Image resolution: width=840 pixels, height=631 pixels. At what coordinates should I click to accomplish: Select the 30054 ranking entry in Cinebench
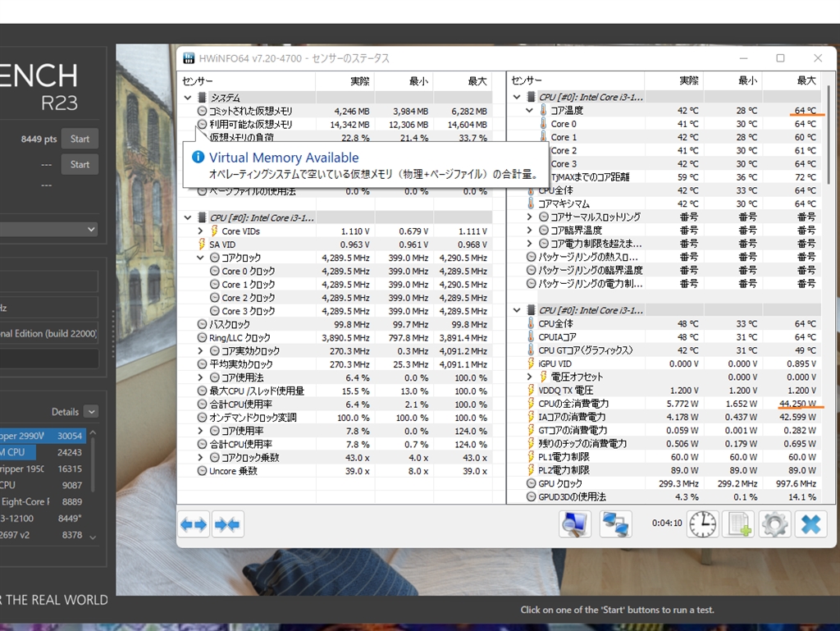tap(43, 436)
